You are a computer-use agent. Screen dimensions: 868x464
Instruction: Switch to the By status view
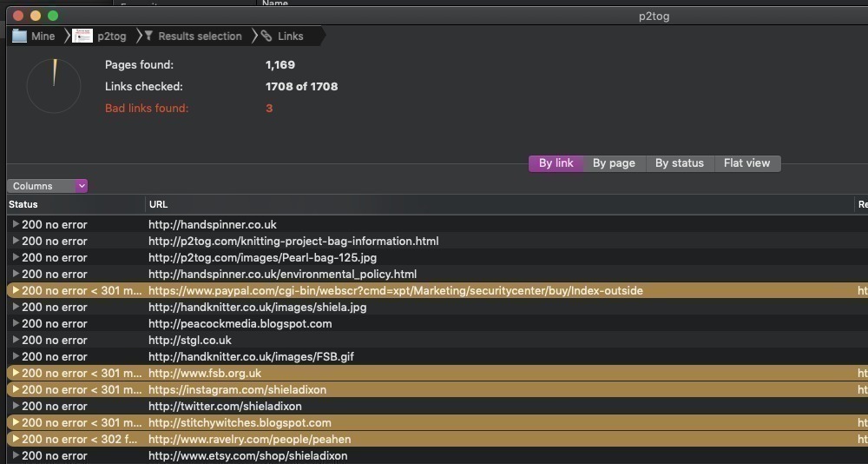pos(679,163)
